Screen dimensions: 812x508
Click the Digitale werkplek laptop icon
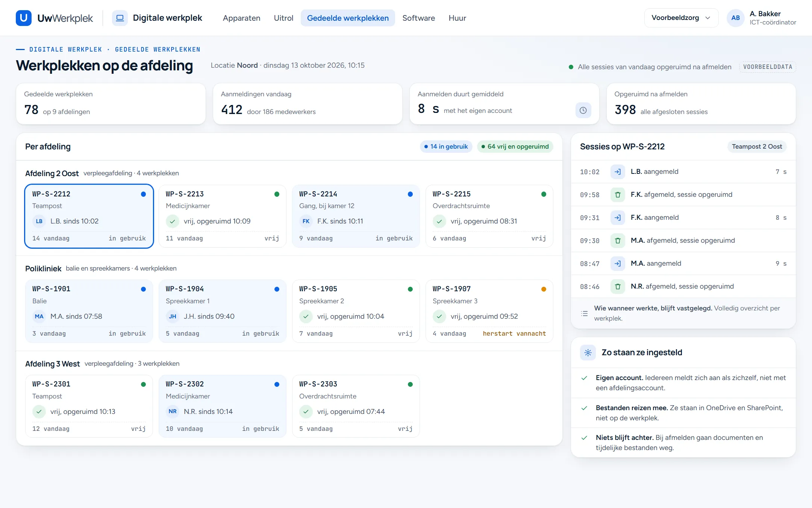click(x=120, y=18)
